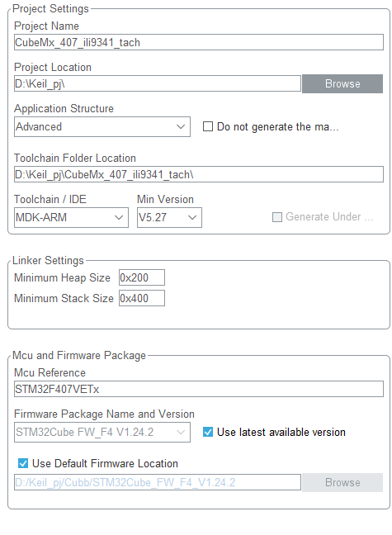Click the Min Version chevron arrow
The image size is (392, 535).
[192, 217]
